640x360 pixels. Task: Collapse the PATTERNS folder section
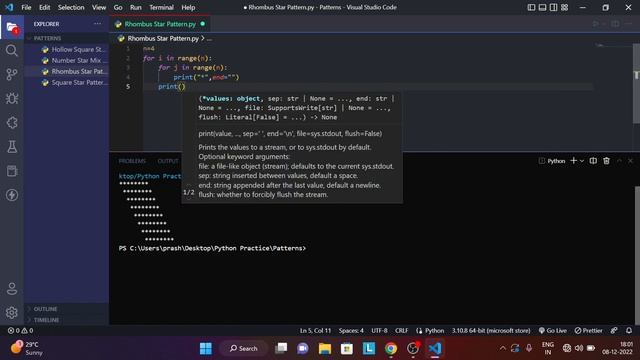(x=66, y=38)
